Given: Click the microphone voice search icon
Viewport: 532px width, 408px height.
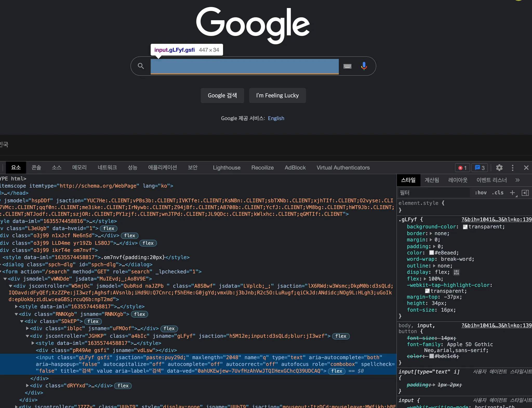Looking at the screenshot, I should pos(364,66).
